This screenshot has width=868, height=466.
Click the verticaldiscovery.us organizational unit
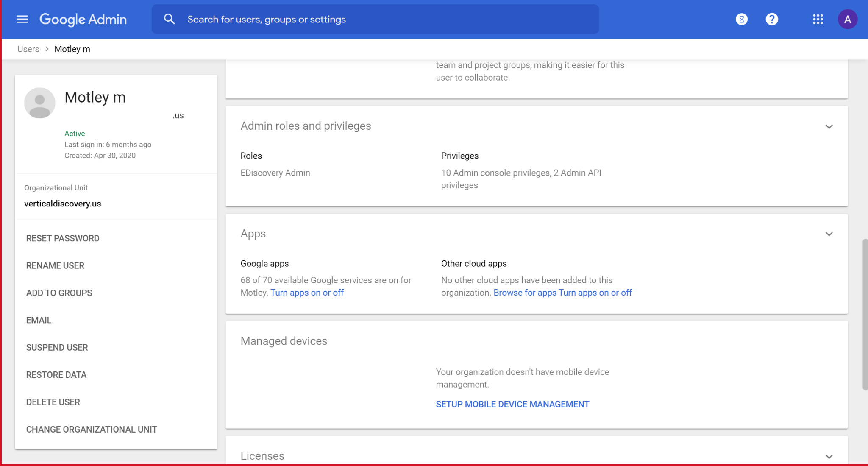[63, 204]
